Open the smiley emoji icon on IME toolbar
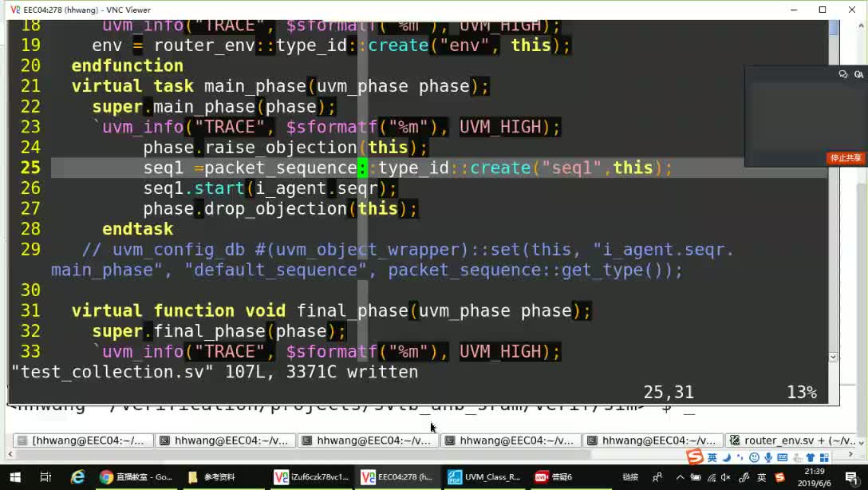 coord(754,457)
